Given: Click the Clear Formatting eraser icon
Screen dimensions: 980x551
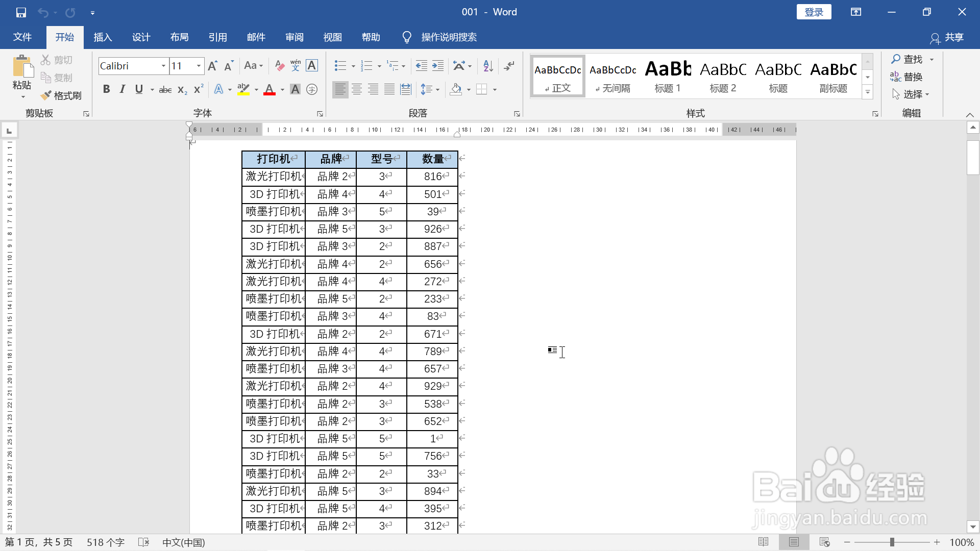Looking at the screenshot, I should coord(279,65).
